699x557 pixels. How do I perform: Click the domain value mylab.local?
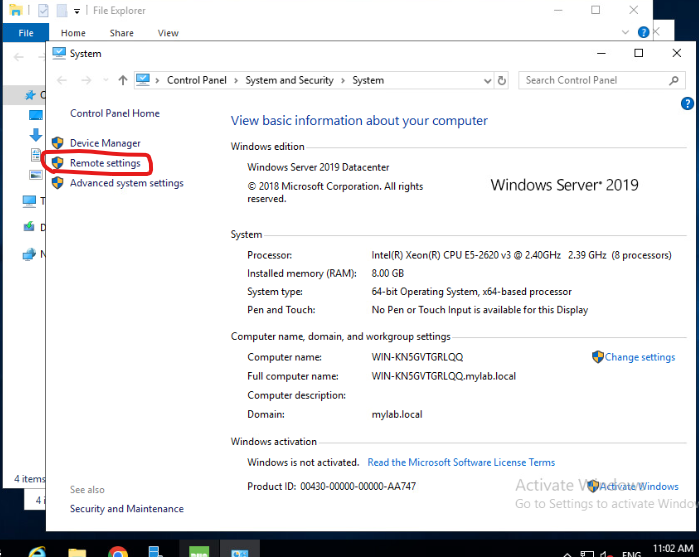coord(397,414)
